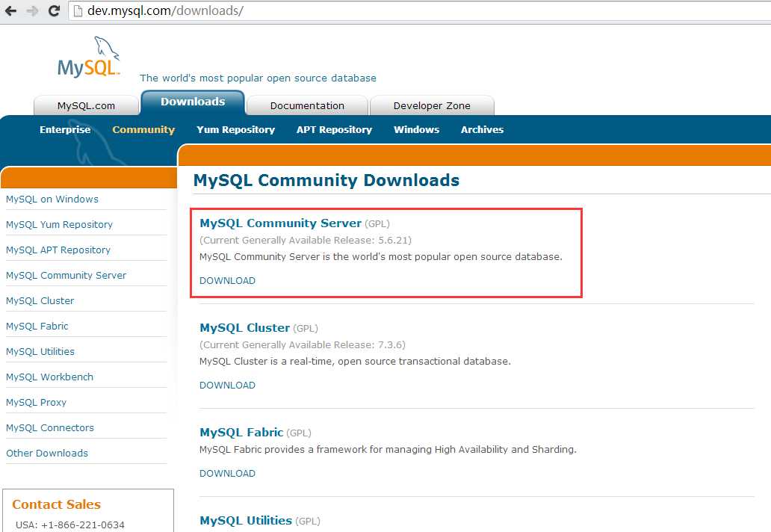Click the browser back arrow

10,10
